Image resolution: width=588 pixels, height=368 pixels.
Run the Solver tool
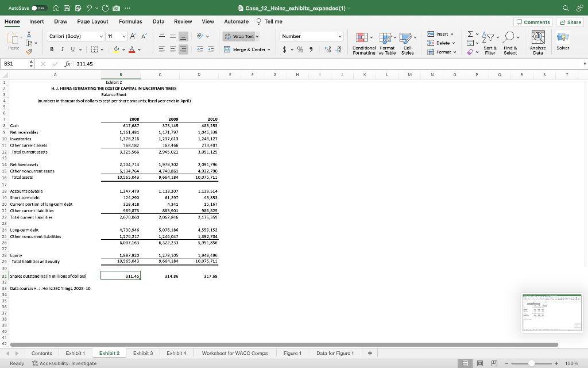[562, 41]
